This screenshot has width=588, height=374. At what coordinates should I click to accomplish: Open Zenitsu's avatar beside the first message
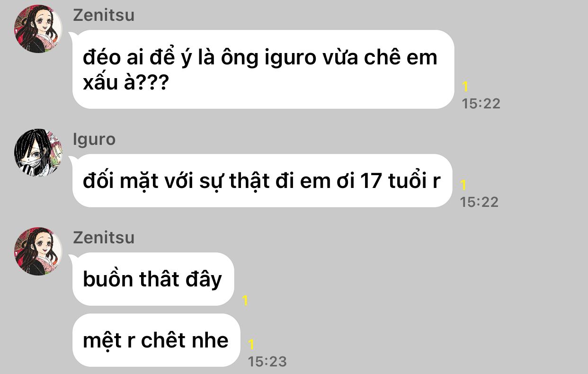click(38, 29)
